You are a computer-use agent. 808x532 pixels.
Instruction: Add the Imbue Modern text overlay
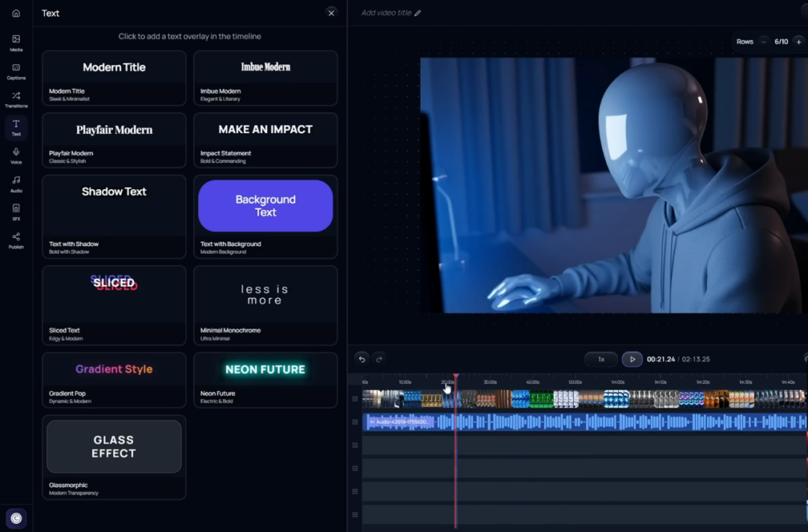[266, 78]
